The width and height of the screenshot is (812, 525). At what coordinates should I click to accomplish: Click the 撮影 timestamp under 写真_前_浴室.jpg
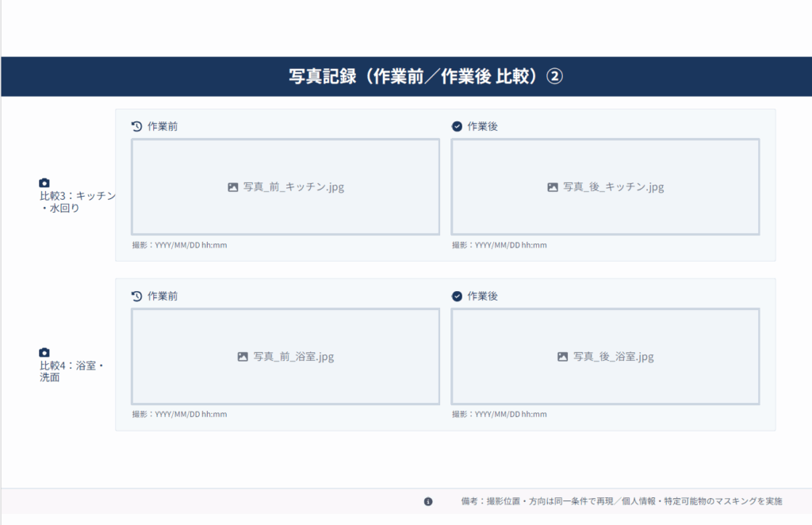[178, 414]
